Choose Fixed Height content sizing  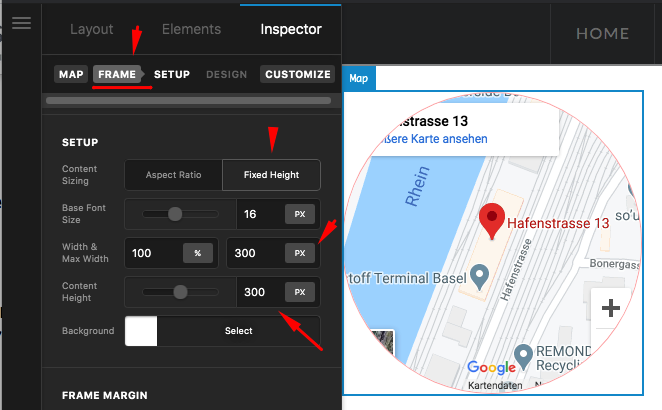point(271,175)
